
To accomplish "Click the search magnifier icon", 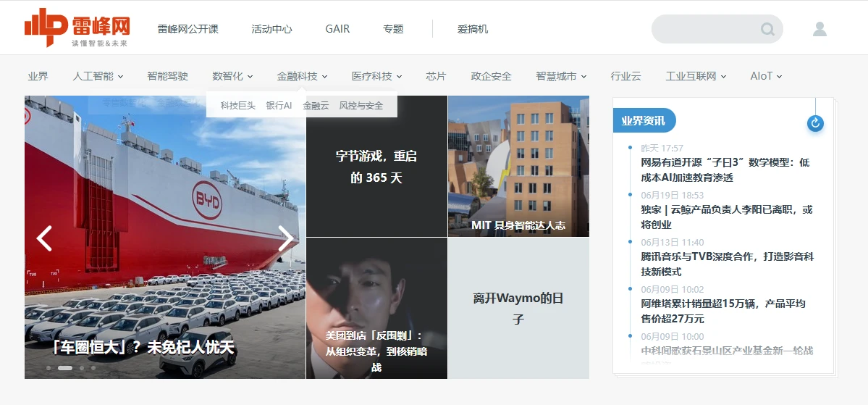I will click(767, 29).
